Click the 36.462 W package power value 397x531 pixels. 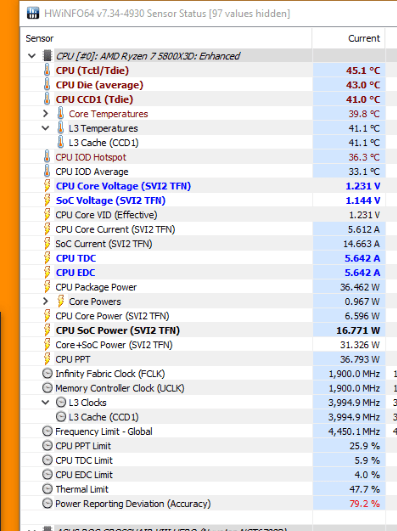[360, 287]
